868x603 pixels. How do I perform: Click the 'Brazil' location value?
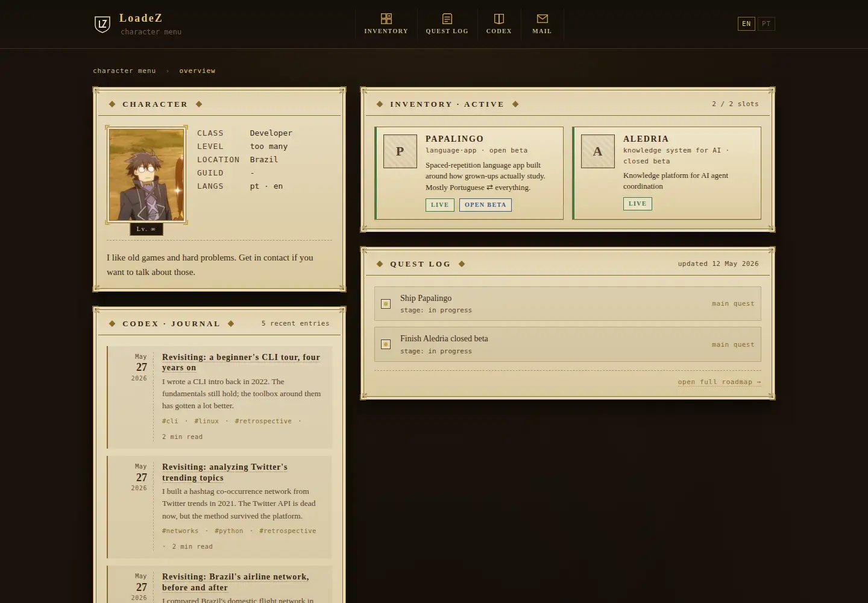coord(264,159)
